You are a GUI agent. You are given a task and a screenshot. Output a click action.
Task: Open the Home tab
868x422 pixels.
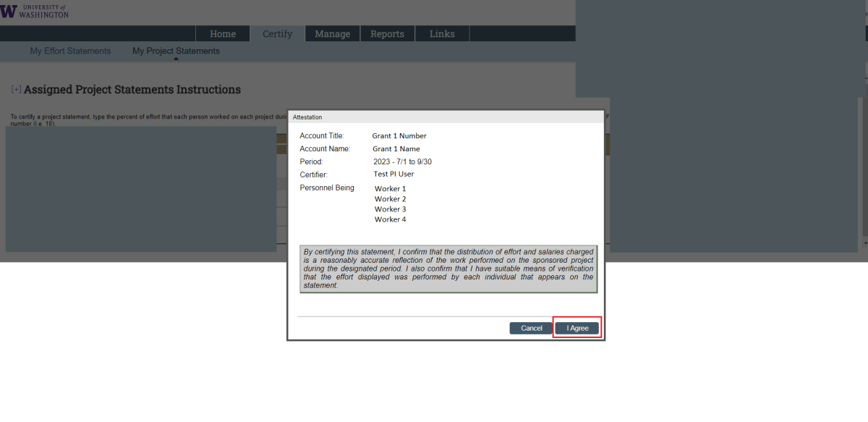click(223, 34)
